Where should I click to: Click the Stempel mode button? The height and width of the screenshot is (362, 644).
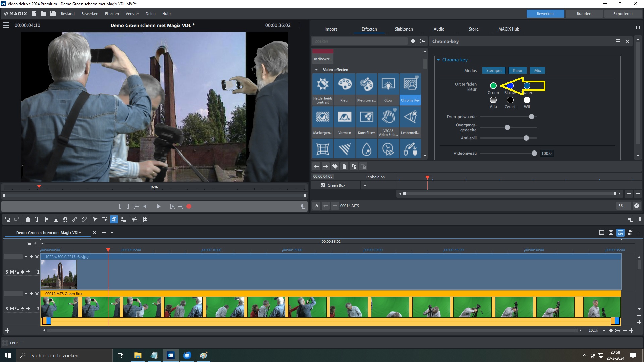[x=494, y=70]
